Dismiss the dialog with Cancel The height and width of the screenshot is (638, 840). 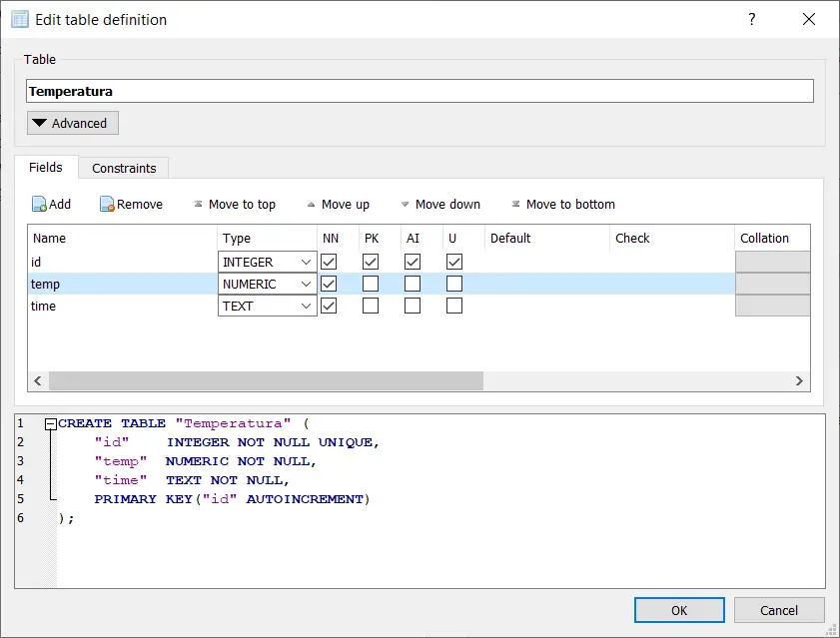pyautogui.click(x=779, y=610)
